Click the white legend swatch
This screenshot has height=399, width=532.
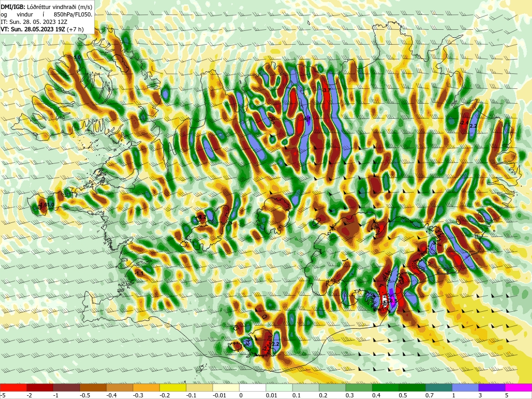click(x=252, y=387)
